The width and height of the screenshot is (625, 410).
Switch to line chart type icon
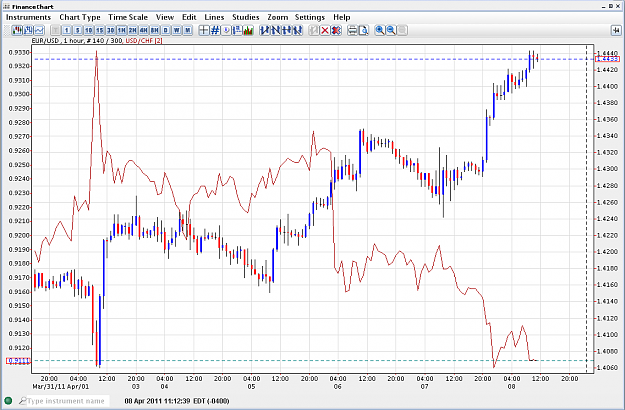(39, 30)
